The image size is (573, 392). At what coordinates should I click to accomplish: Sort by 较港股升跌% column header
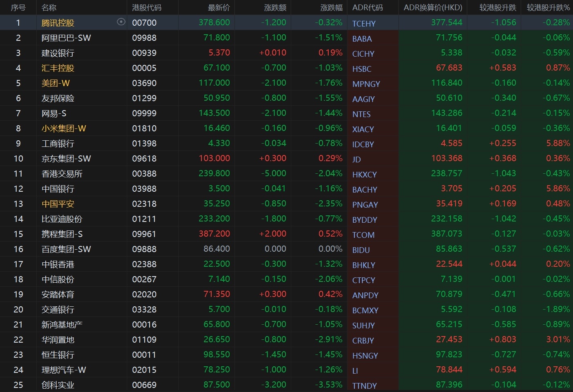(x=548, y=7)
